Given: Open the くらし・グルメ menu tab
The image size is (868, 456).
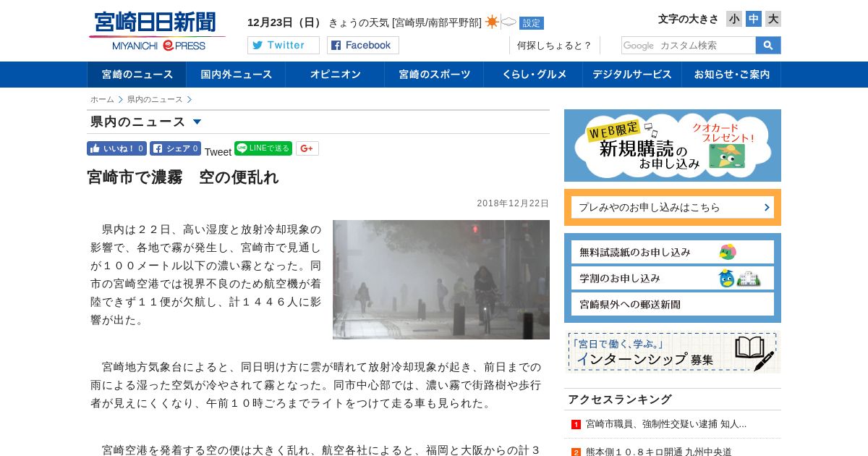Looking at the screenshot, I should click(x=534, y=75).
